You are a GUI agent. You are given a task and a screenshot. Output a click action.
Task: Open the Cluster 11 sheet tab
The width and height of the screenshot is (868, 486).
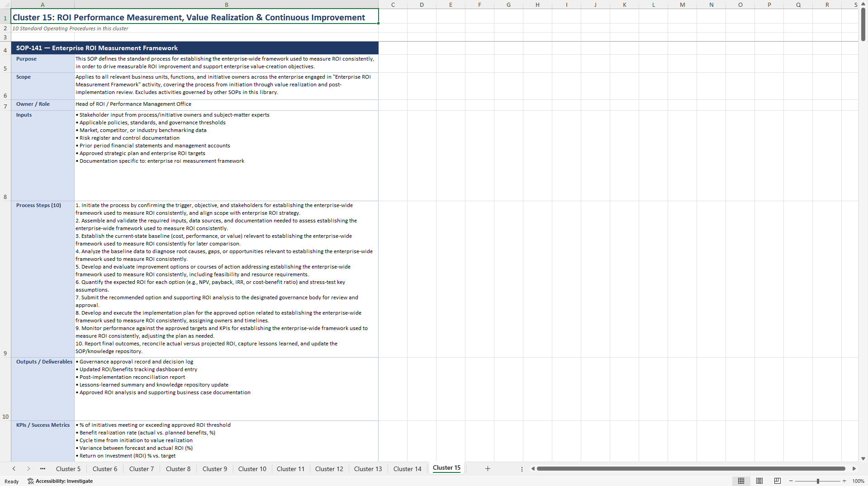pyautogui.click(x=291, y=469)
